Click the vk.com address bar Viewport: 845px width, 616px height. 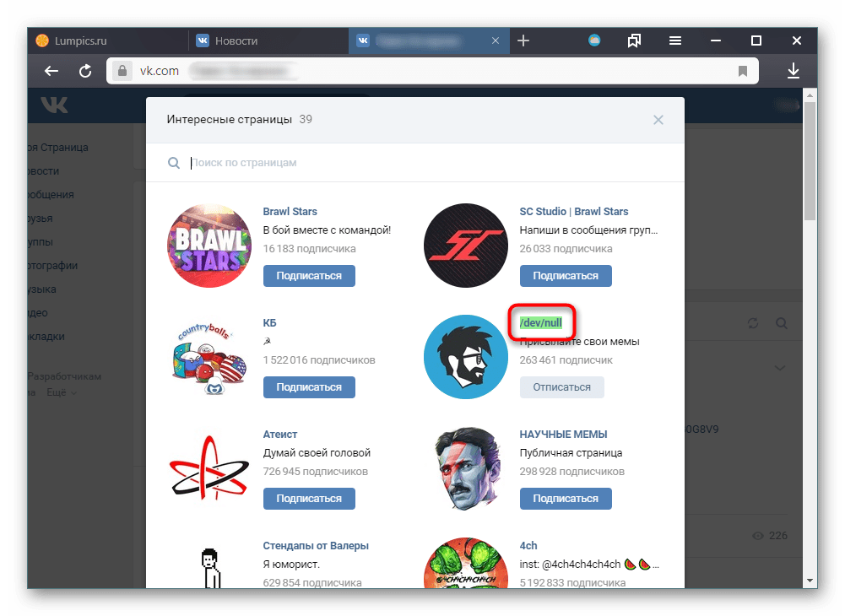(432, 71)
